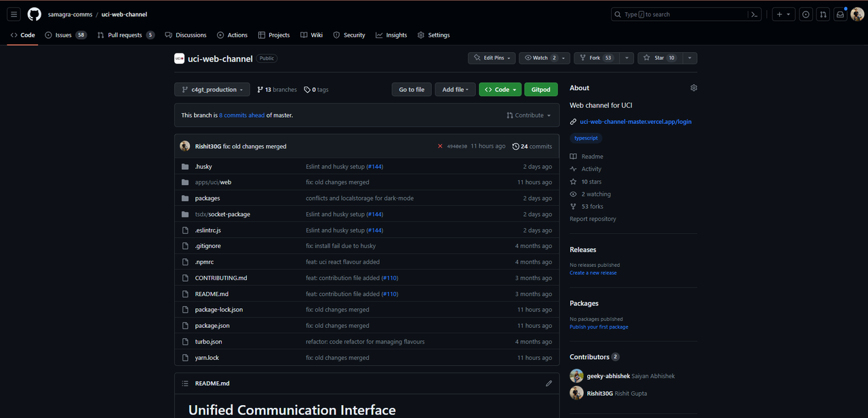Open the vercel.app login website link
The height and width of the screenshot is (418, 868).
tap(635, 122)
